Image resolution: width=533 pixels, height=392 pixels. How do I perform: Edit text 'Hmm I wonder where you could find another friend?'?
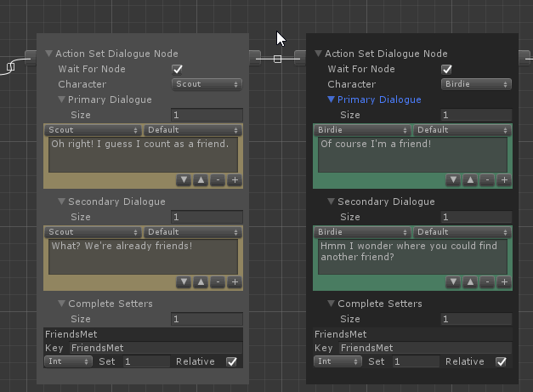pyautogui.click(x=412, y=257)
